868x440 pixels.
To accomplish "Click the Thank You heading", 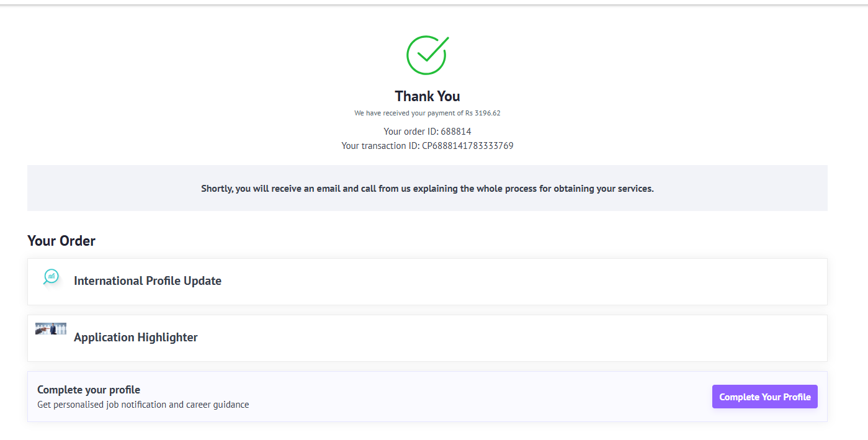I will point(427,96).
